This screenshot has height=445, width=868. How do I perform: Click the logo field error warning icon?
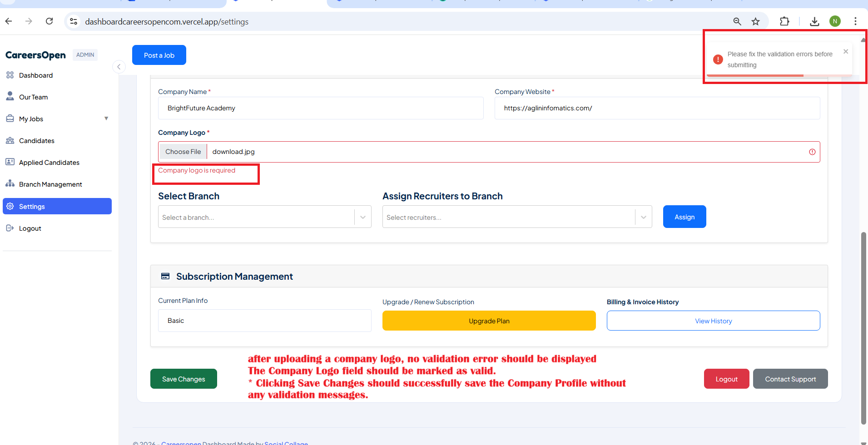pyautogui.click(x=812, y=152)
